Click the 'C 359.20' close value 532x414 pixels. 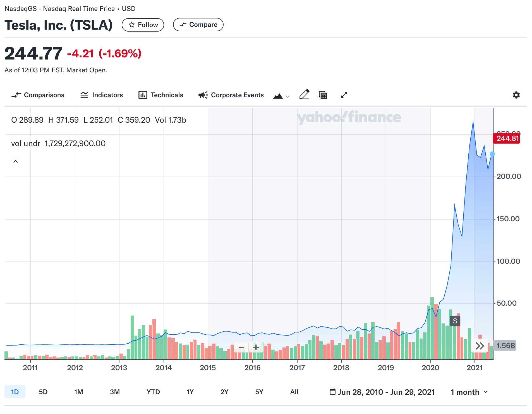tap(134, 120)
